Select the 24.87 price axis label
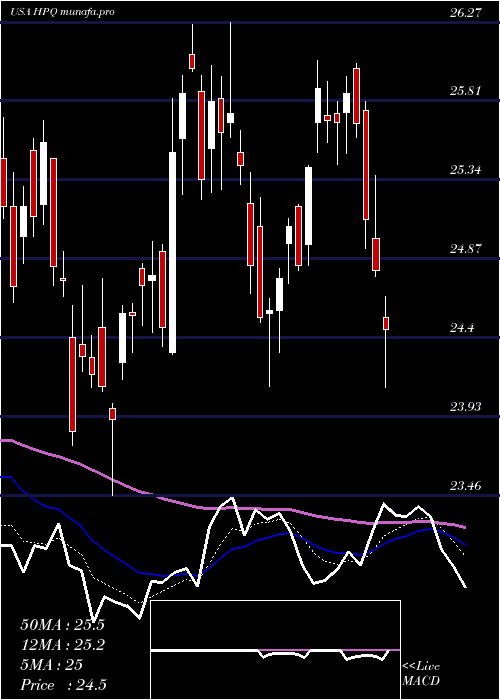Screen dimensions: 500x700 click(x=466, y=249)
